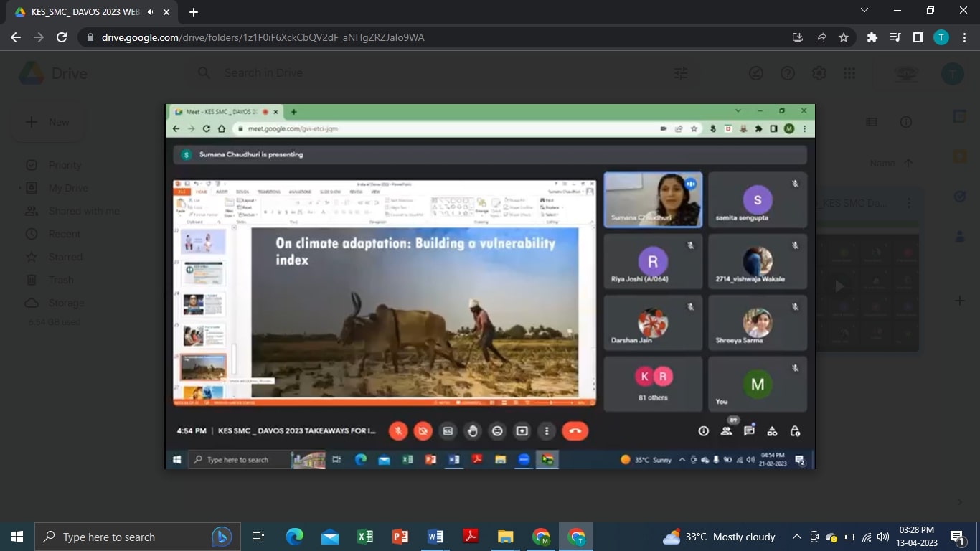Expand the My Drive folder arrow
The height and width of the screenshot is (551, 980).
[x=20, y=188]
